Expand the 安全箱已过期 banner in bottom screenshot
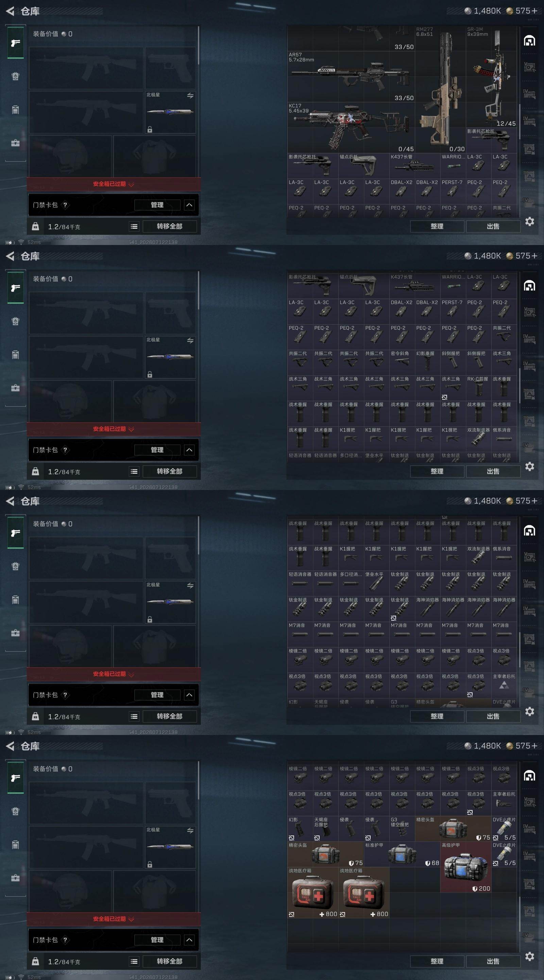This screenshot has width=544, height=980. click(113, 919)
